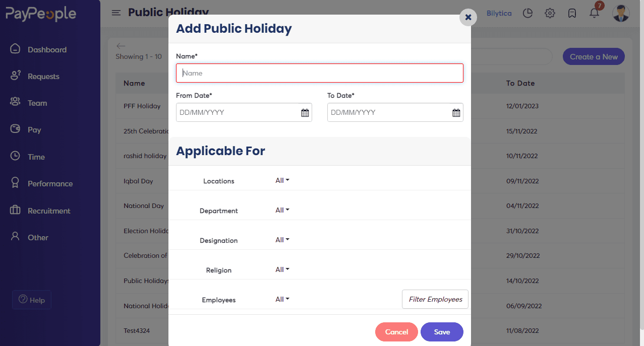This screenshot has width=644, height=346.
Task: Click the notification bell icon
Action: click(x=594, y=13)
